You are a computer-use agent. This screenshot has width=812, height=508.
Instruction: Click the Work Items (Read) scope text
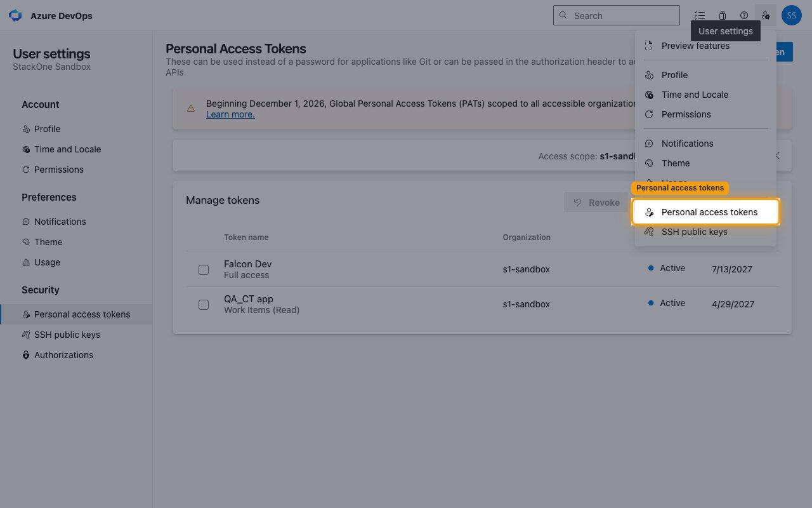tap(262, 310)
